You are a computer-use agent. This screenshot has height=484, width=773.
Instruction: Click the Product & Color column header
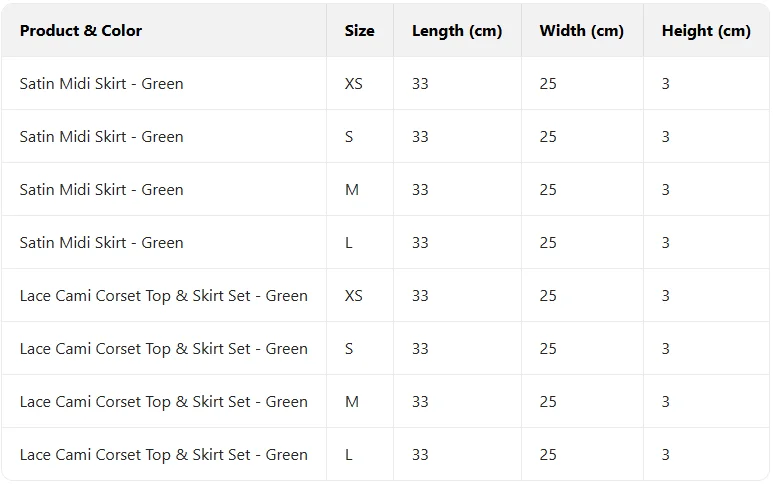[81, 31]
